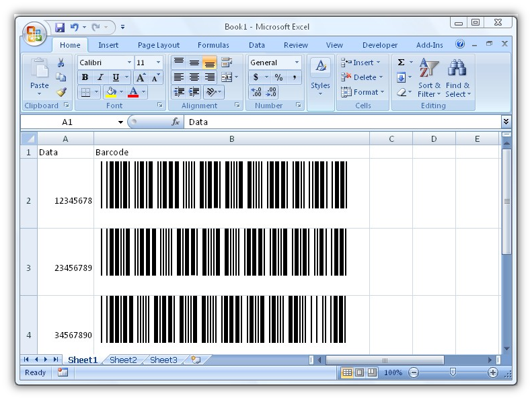The height and width of the screenshot is (400, 532).
Task: Toggle Bold formatting
Action: (x=85, y=78)
